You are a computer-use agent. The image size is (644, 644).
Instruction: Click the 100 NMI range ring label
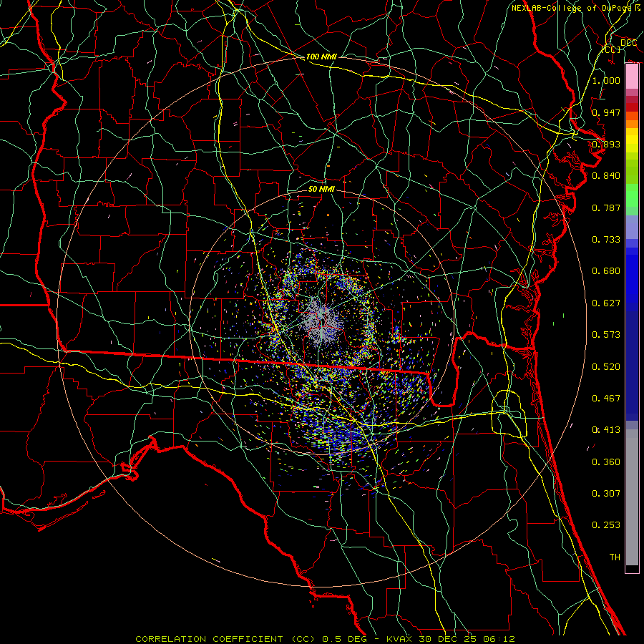321,57
